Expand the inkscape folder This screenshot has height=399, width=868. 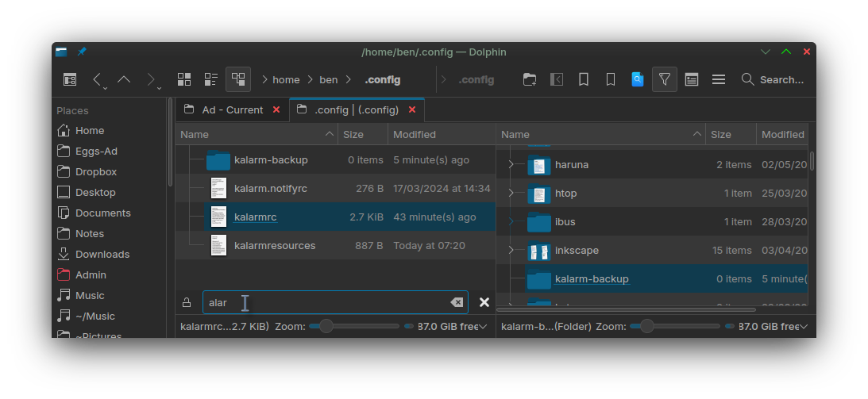(511, 251)
